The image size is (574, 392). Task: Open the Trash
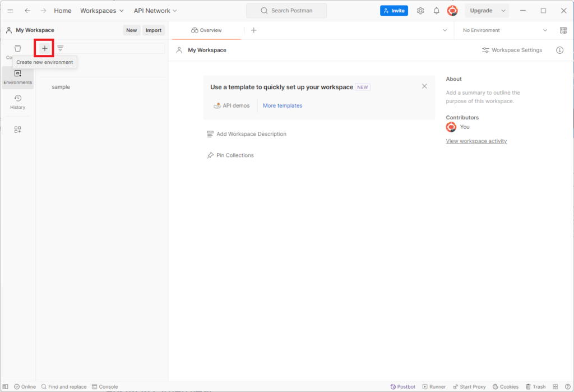[535, 386]
